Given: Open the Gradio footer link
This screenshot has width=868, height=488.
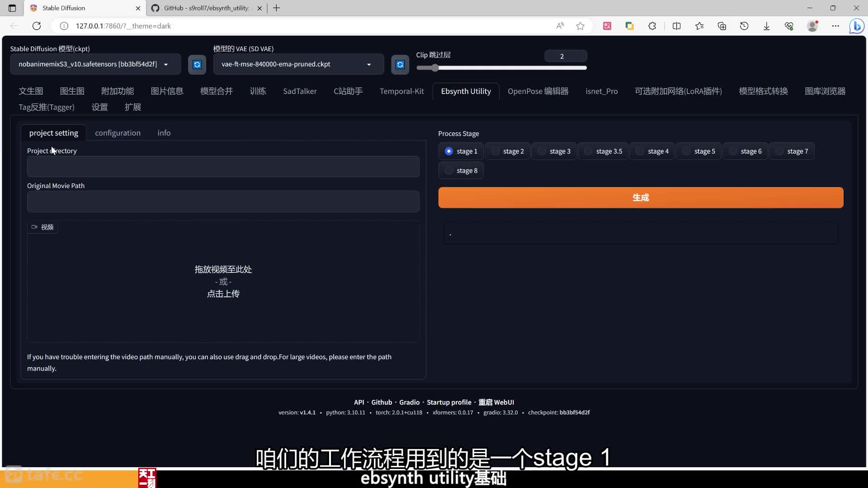Looking at the screenshot, I should [x=410, y=402].
